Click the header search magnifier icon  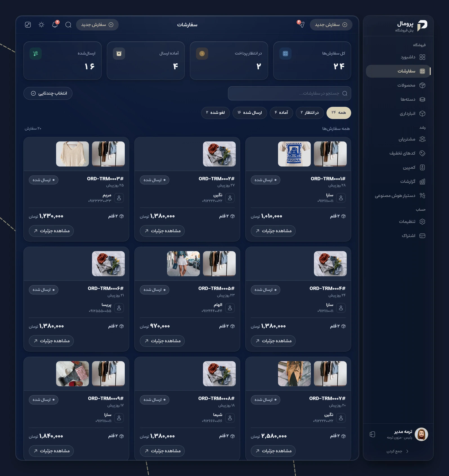click(68, 25)
